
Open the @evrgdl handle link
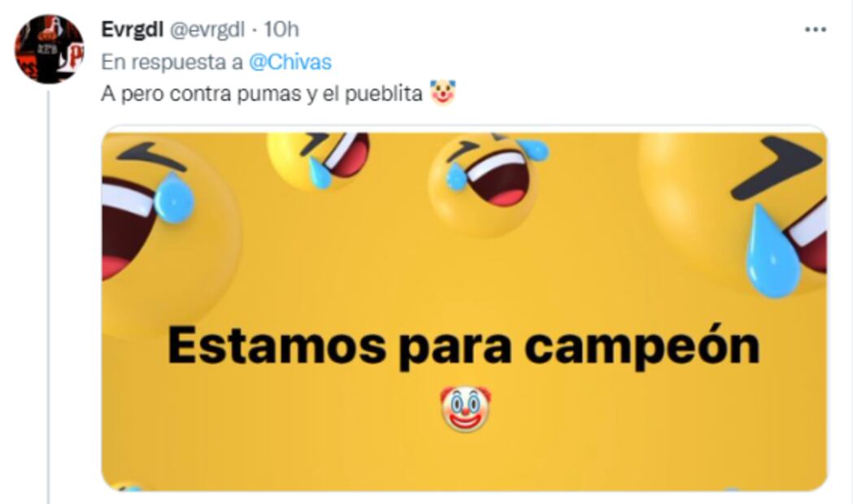click(208, 30)
